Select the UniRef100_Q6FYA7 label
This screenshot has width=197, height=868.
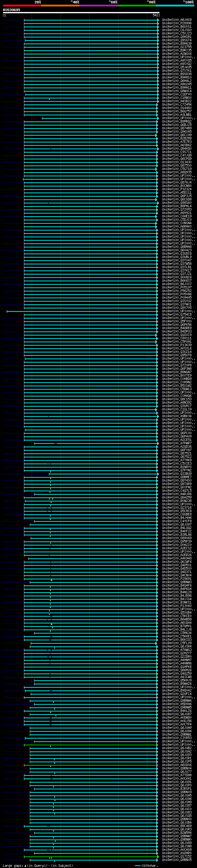[176, 450]
